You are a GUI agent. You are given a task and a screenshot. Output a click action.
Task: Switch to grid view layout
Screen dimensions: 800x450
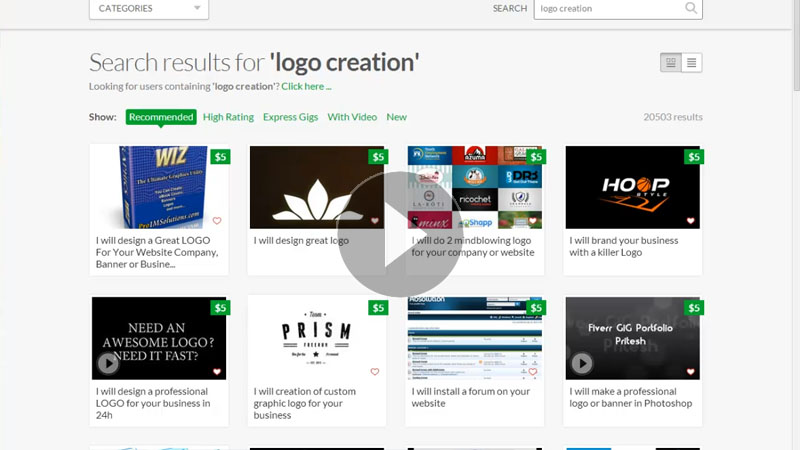click(671, 63)
